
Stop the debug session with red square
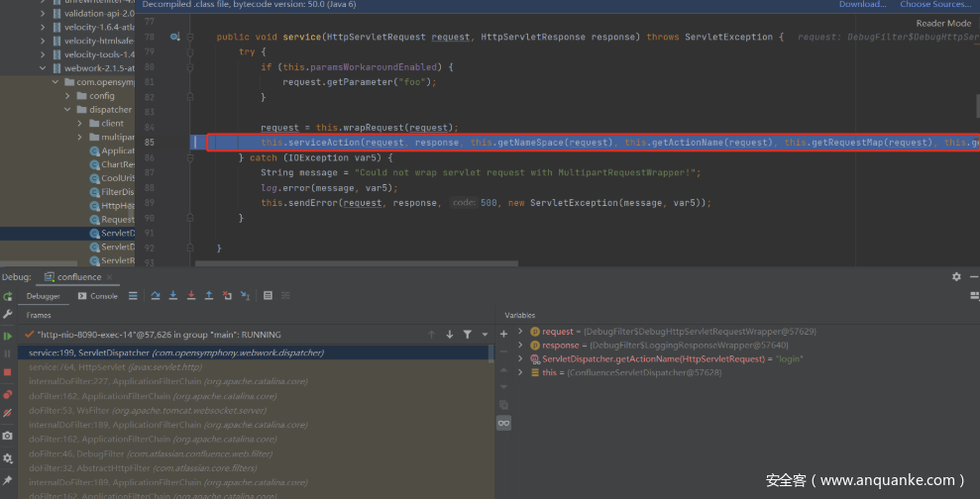[8, 372]
